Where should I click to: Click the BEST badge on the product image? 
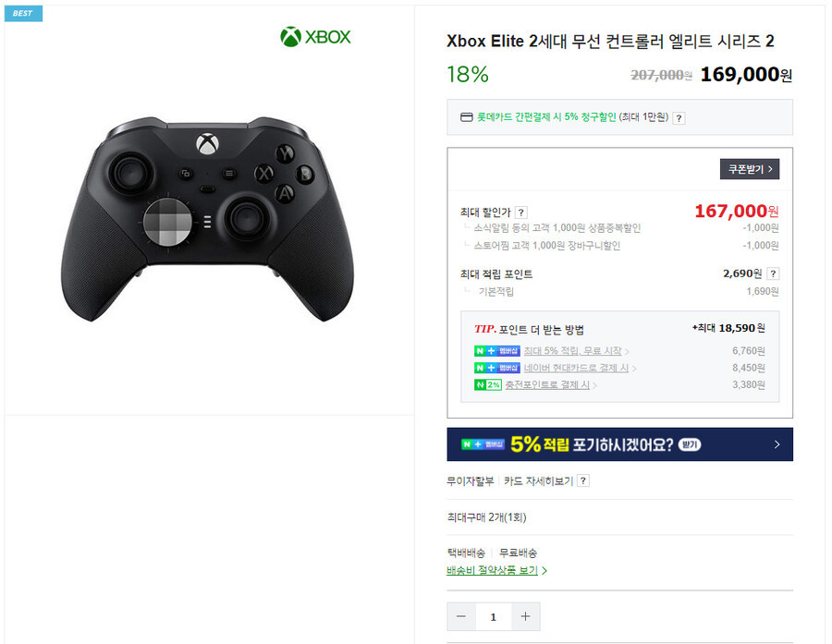click(23, 13)
